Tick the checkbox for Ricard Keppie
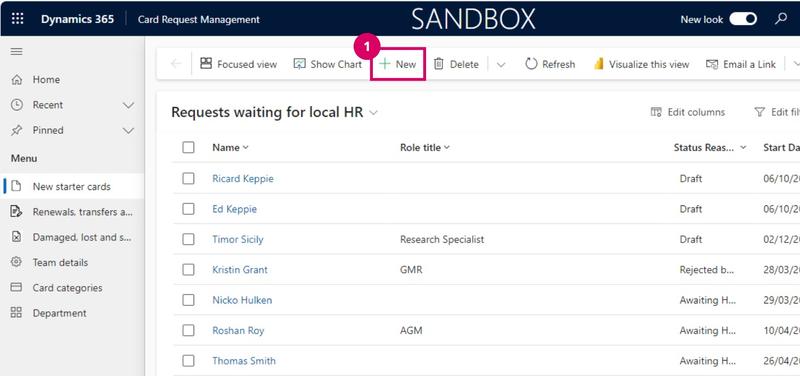 click(188, 179)
